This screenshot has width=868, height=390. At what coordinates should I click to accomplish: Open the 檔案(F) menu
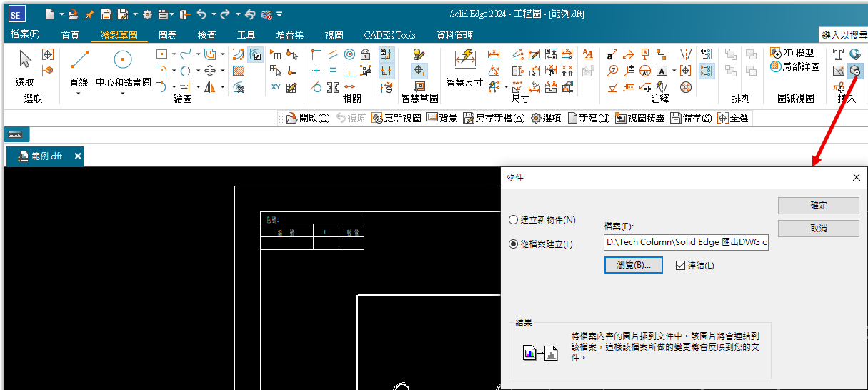(26, 34)
